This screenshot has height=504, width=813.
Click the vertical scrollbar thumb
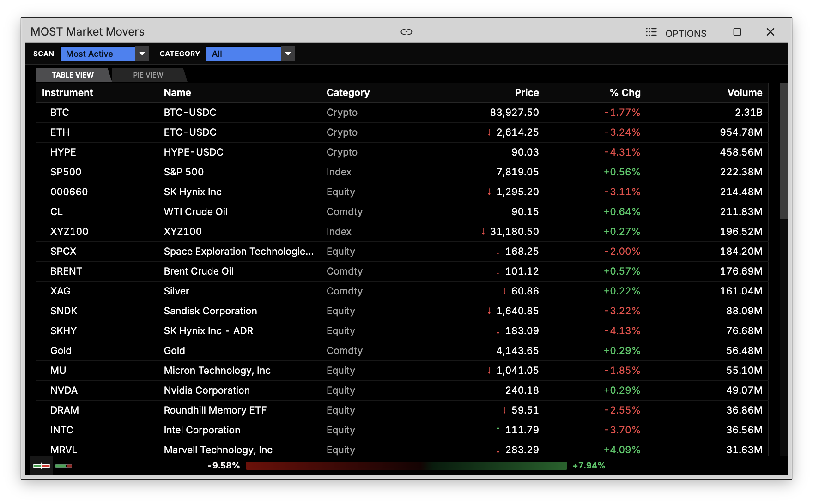tap(783, 151)
